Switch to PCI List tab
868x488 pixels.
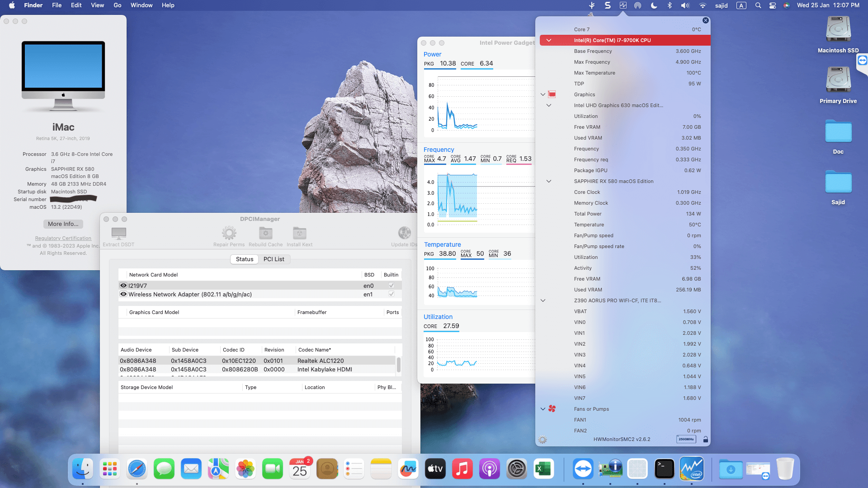pos(274,259)
